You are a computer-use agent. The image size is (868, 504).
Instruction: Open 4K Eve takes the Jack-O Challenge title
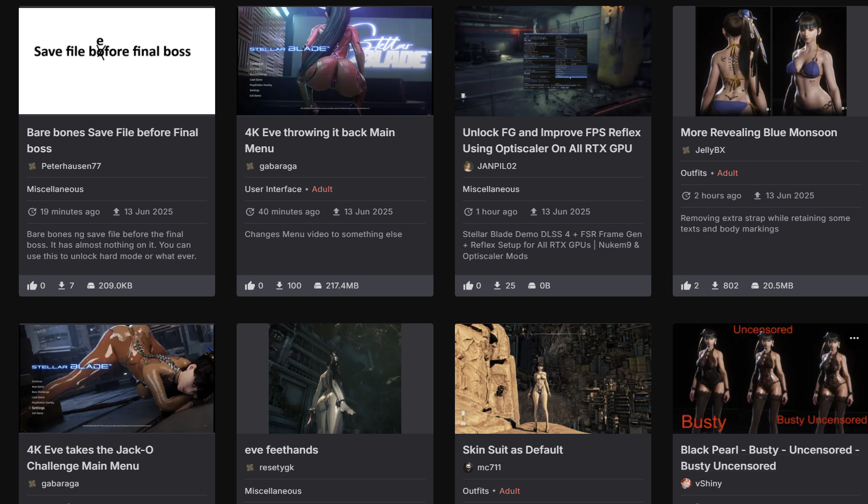coord(90,458)
